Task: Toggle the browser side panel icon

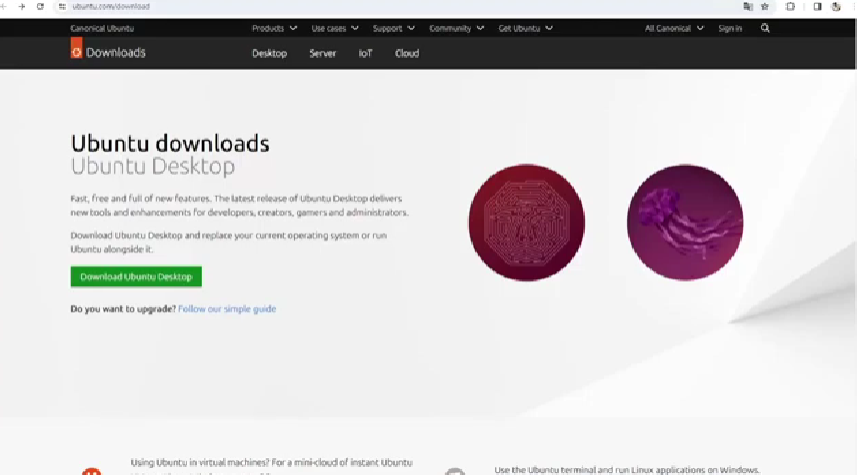Action: (817, 7)
